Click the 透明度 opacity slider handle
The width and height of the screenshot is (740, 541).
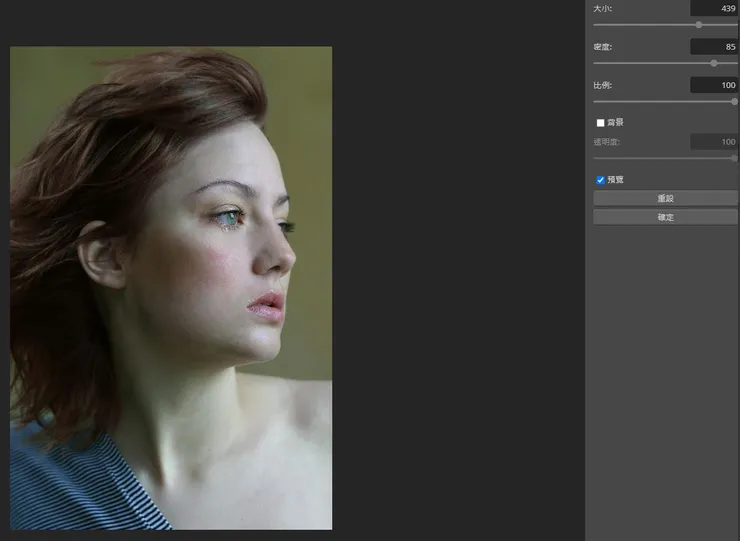(x=735, y=157)
